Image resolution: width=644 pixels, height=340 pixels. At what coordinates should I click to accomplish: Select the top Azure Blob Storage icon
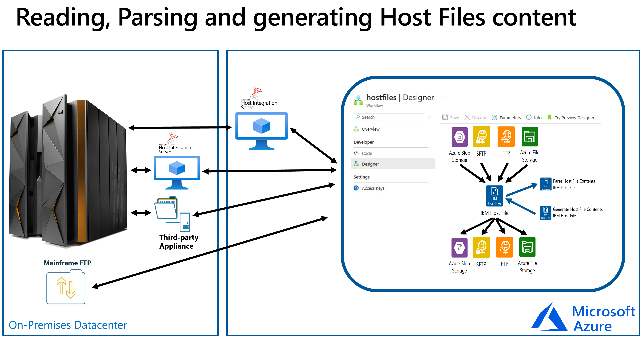point(460,137)
